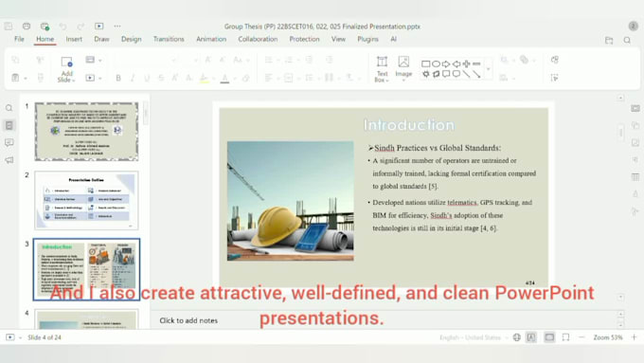
Task: Select the plain line shape
Action: click(x=466, y=74)
